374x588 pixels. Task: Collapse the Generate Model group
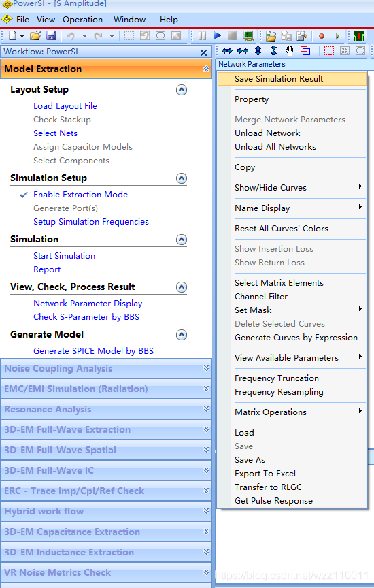pyautogui.click(x=182, y=335)
